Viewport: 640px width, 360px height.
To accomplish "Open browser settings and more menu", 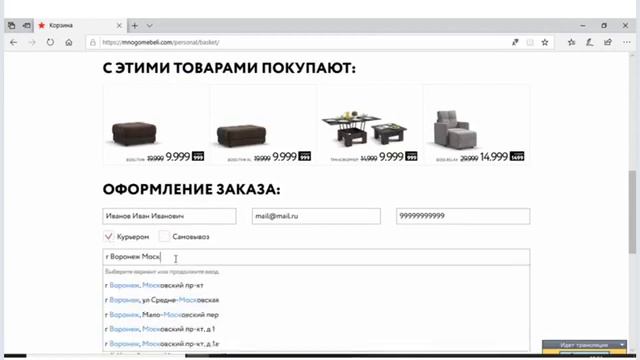I will click(627, 42).
